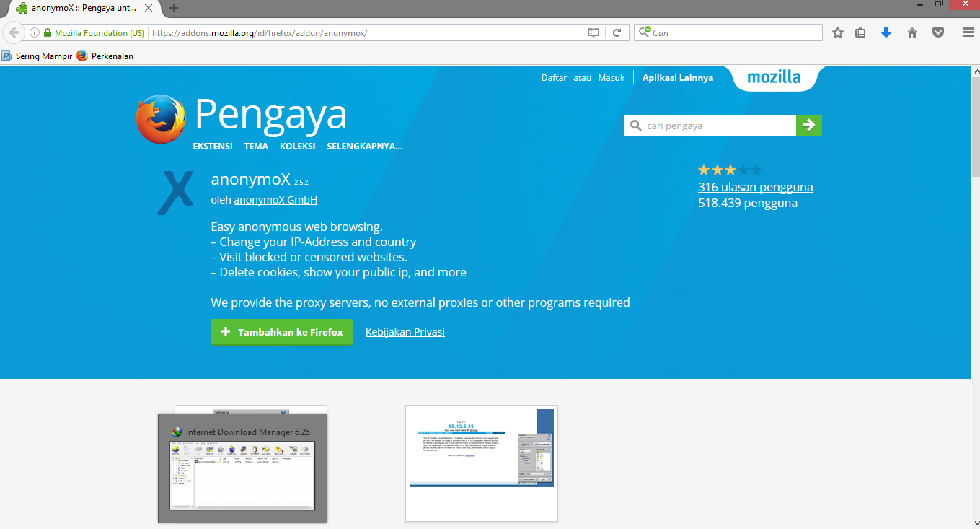This screenshot has height=529, width=980.
Task: Open the search engine icon in Cari box
Action: (x=644, y=32)
